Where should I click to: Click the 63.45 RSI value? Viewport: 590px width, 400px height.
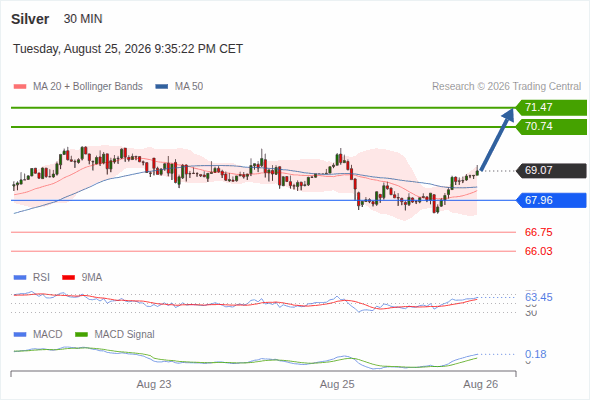click(539, 297)
